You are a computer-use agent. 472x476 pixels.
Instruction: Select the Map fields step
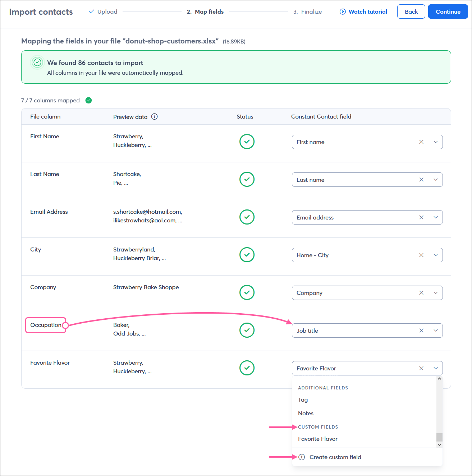(x=205, y=11)
